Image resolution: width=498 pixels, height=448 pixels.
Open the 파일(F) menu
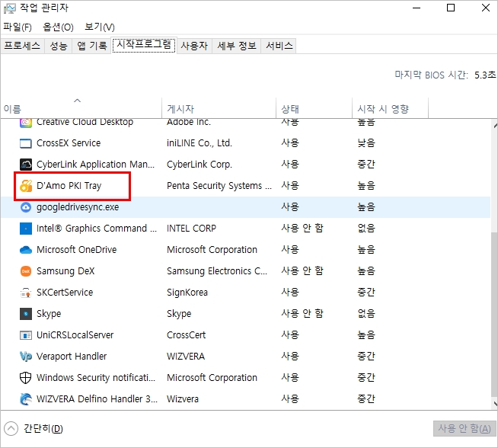(18, 27)
